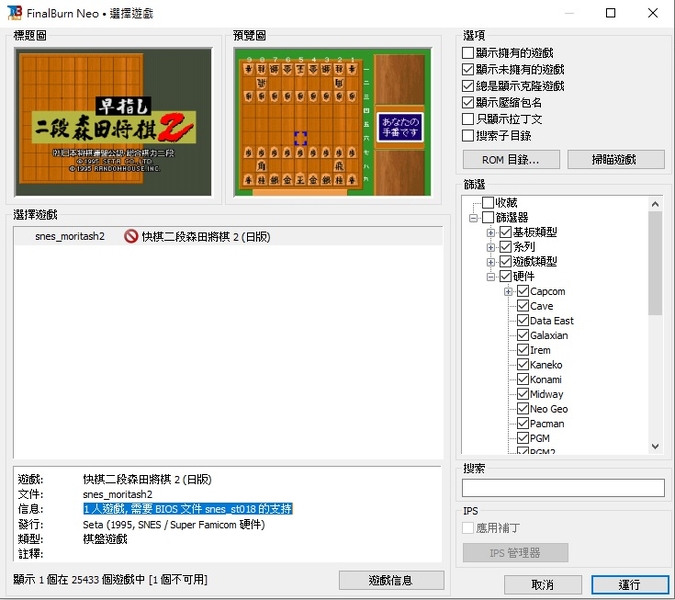
Task: Enable 搜索子目錄 checkbox
Action: click(x=468, y=136)
